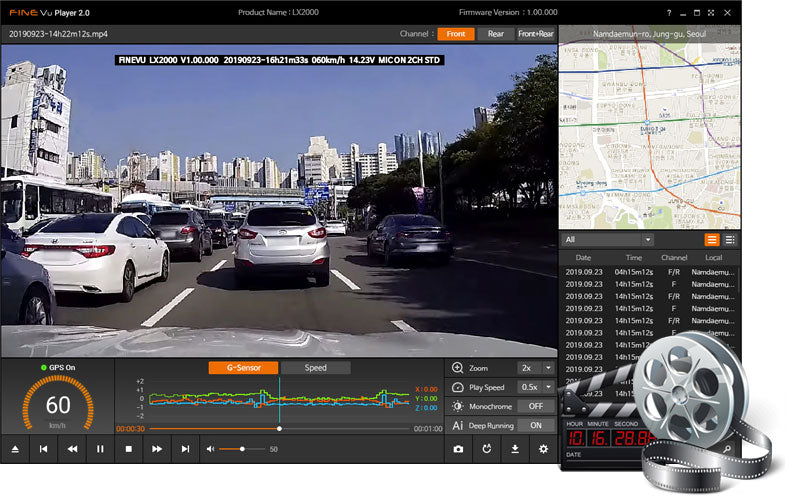Screen dimensions: 789x498
Task: Mute the audio using the speaker icon
Action: point(210,449)
